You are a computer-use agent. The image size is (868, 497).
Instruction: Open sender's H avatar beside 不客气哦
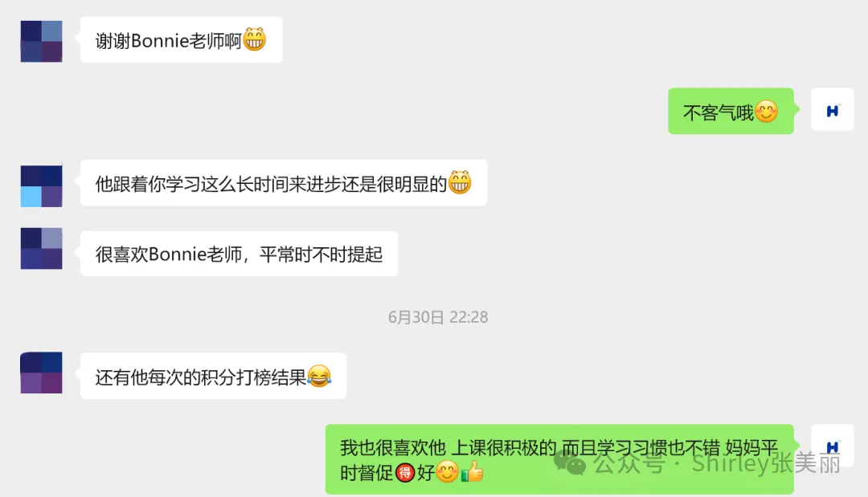[833, 109]
